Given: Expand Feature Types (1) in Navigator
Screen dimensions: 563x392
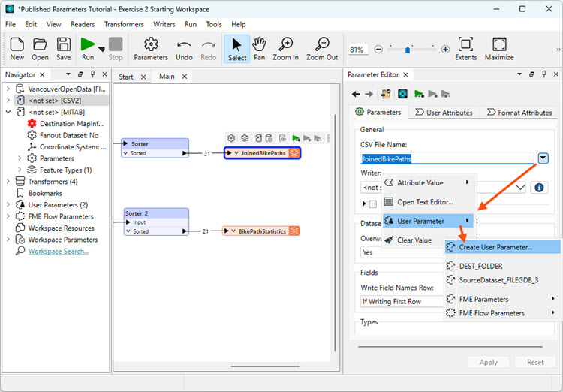Looking at the screenshot, I should pos(20,170).
